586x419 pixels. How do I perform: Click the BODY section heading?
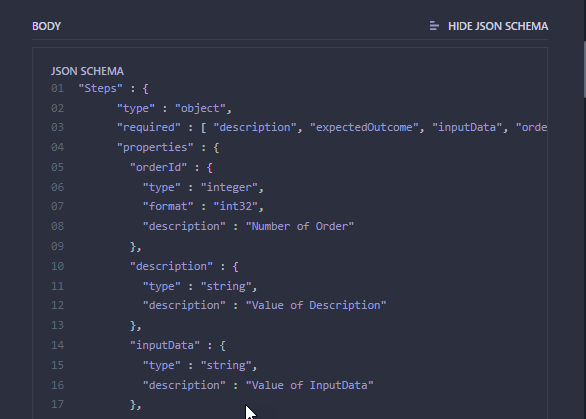(46, 26)
